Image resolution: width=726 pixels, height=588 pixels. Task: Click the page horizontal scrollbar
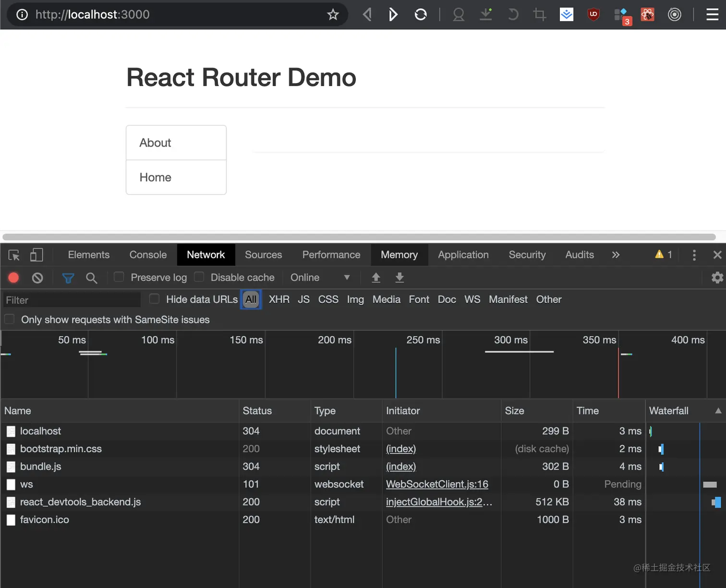click(x=359, y=237)
